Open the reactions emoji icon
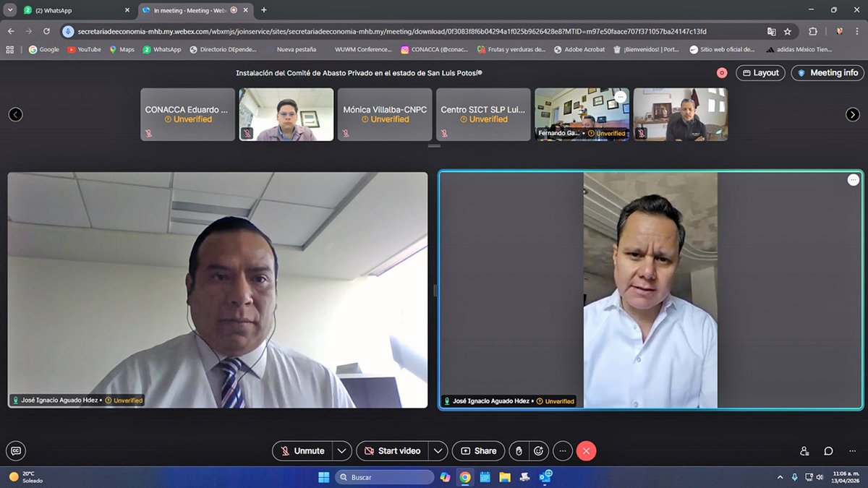The width and height of the screenshot is (868, 488). pos(540,450)
